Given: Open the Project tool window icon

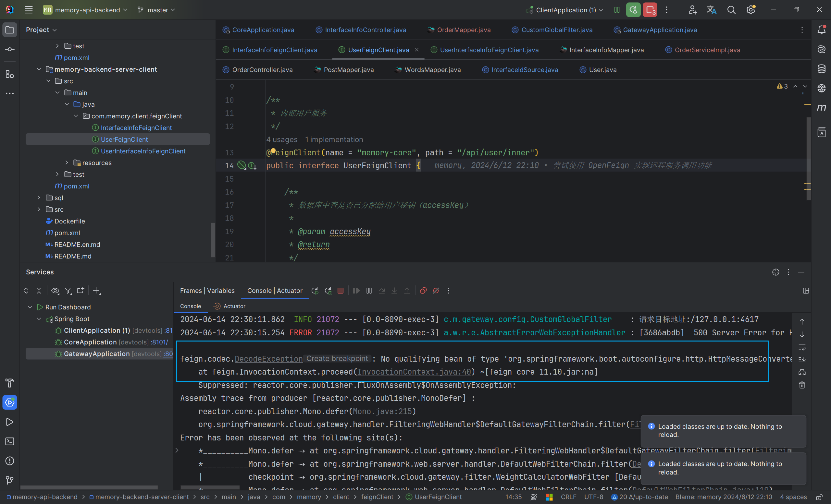Looking at the screenshot, I should coord(10,30).
